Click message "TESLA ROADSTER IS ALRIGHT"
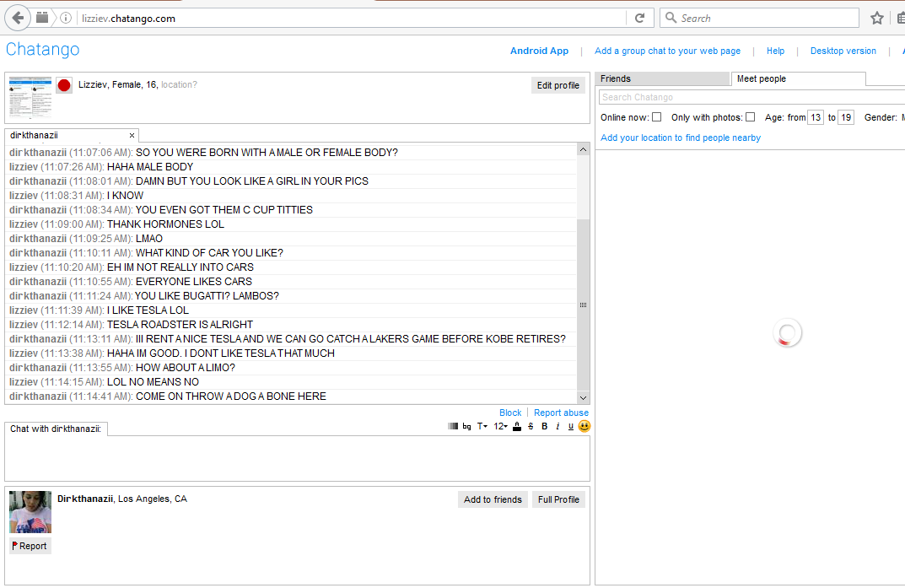Image resolution: width=905 pixels, height=588 pixels. point(180,324)
